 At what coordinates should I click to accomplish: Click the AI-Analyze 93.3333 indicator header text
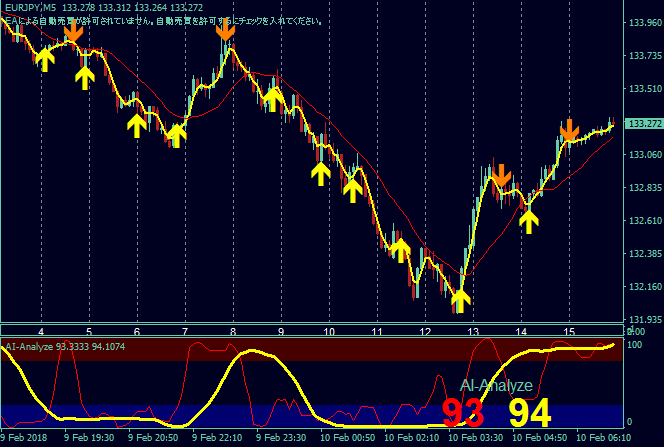pyautogui.click(x=66, y=347)
